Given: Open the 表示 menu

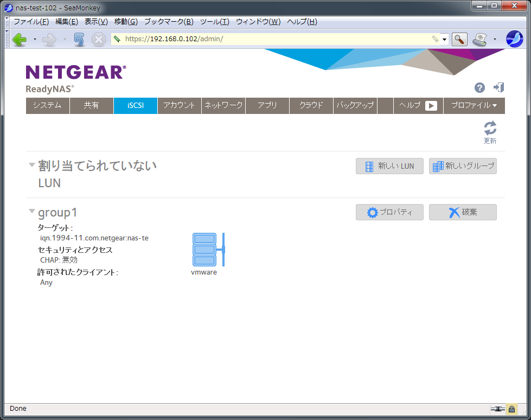Looking at the screenshot, I should (96, 22).
